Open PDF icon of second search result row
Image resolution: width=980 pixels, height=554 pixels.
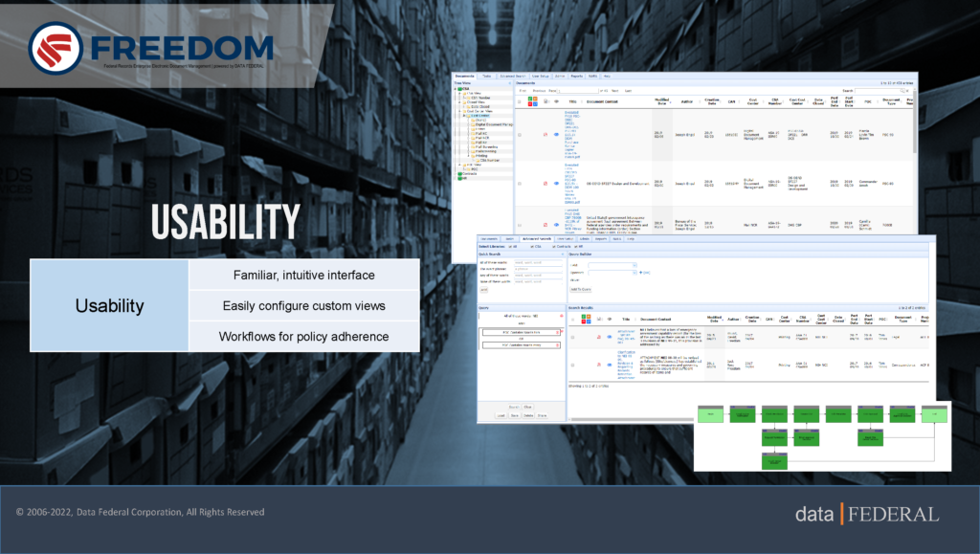click(599, 365)
